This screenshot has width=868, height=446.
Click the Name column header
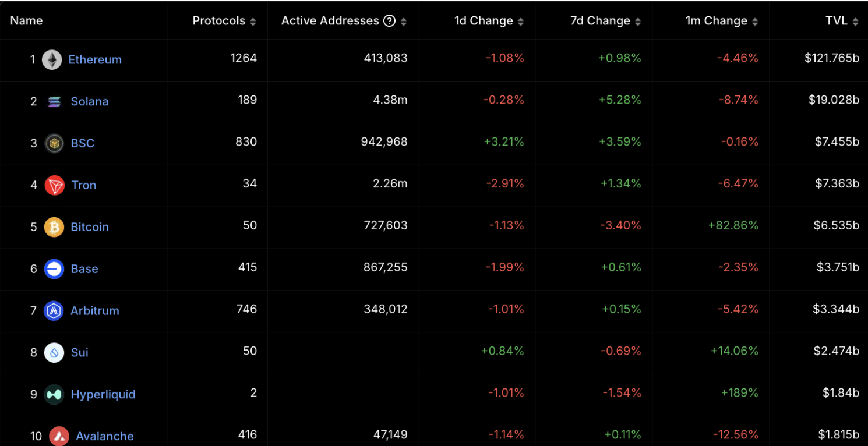[x=27, y=20]
